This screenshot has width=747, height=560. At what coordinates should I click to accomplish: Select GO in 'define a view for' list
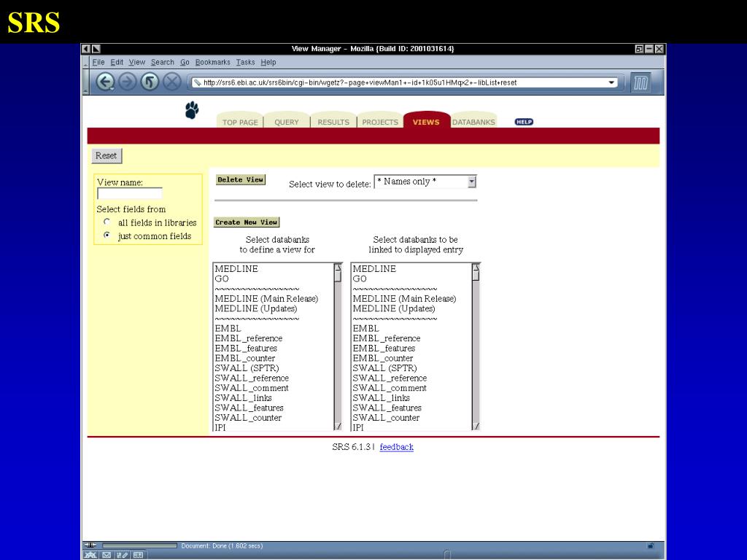click(273, 279)
